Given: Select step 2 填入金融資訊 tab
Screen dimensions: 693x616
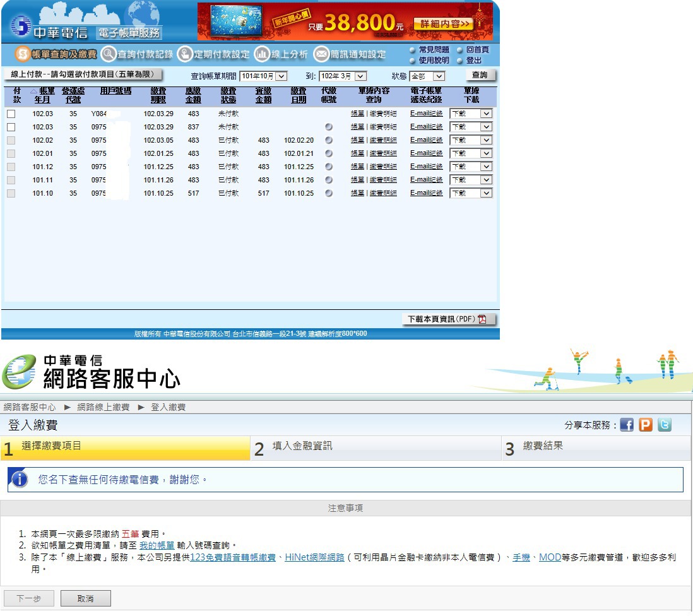Looking at the screenshot, I should click(376, 448).
